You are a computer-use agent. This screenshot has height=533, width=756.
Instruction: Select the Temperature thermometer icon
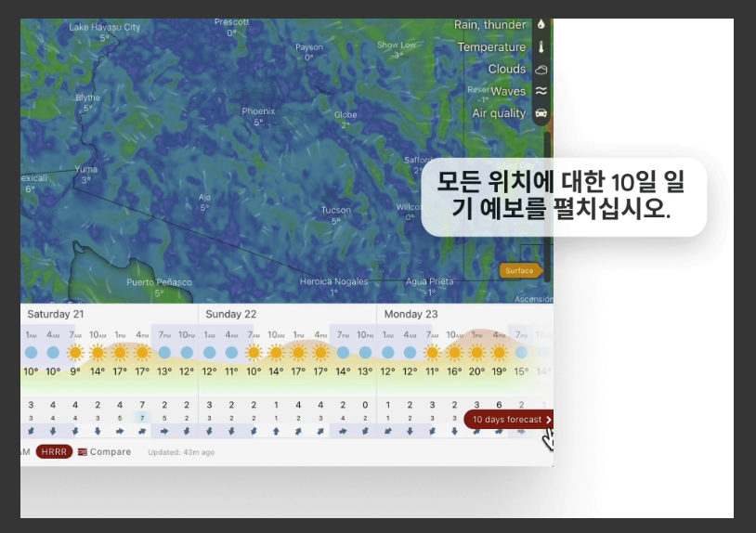[x=541, y=46]
